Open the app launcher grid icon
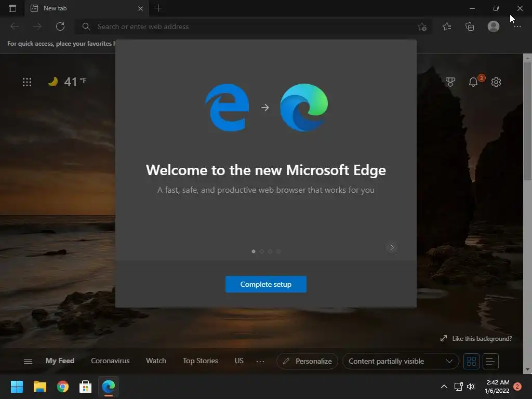Screen dimensions: 532x399 point(27,82)
